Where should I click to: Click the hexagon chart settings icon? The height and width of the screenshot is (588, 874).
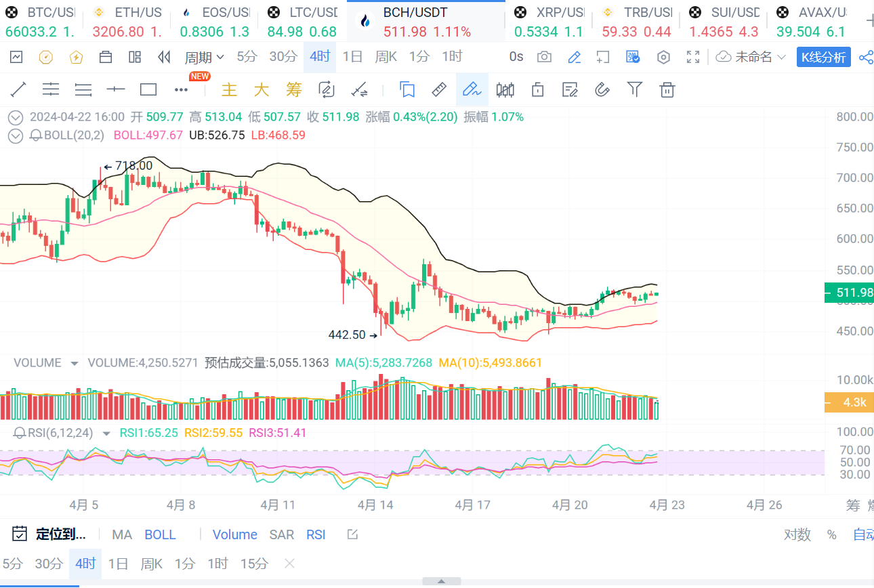click(x=664, y=57)
